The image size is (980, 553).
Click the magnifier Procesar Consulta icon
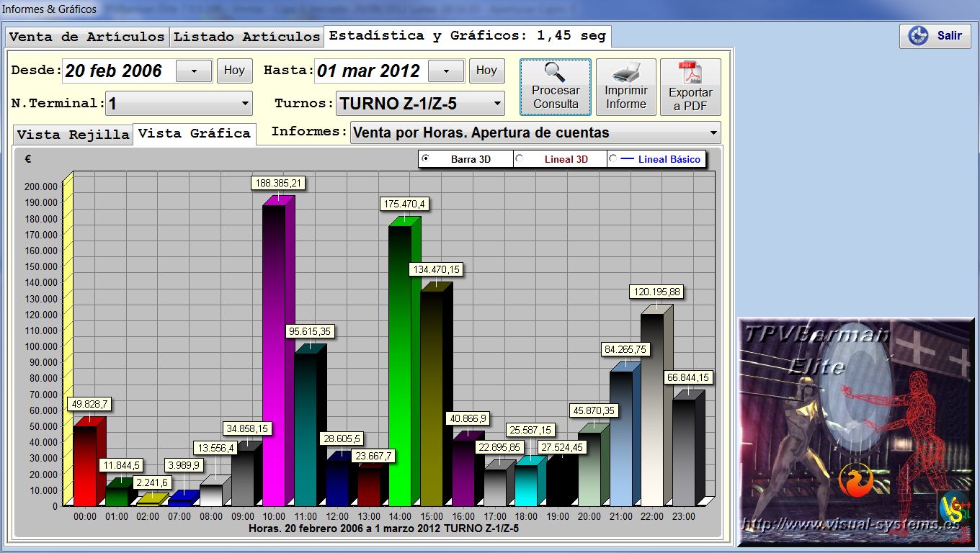555,73
